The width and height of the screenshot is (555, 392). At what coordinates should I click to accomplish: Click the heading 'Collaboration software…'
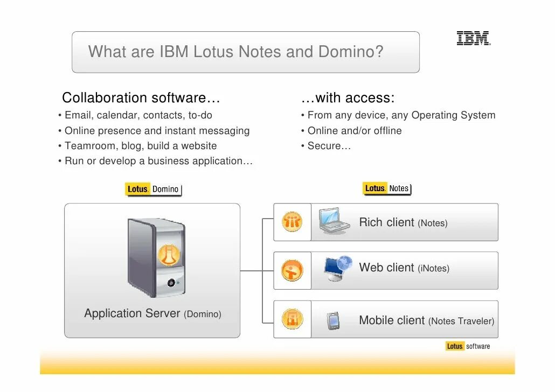[x=141, y=97]
